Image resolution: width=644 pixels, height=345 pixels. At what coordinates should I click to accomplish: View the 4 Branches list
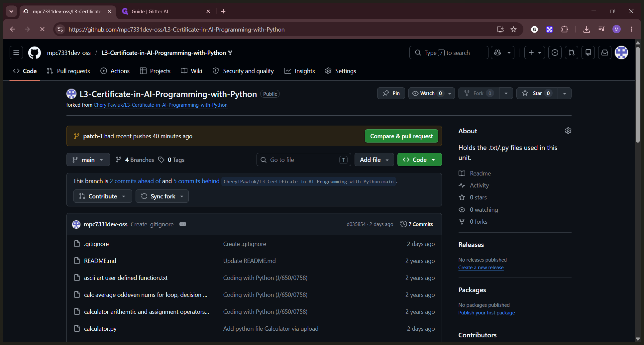click(135, 160)
